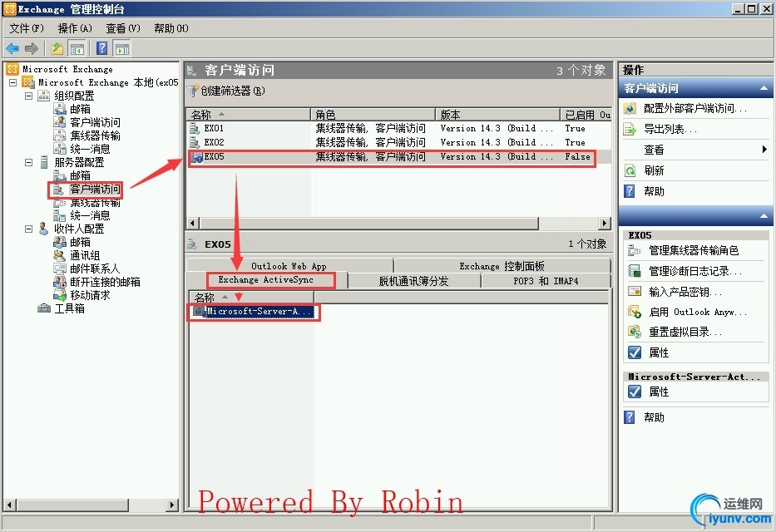Viewport: 776px width, 532px height.
Task: Click the 组织配置 node icon
Action: (x=44, y=96)
